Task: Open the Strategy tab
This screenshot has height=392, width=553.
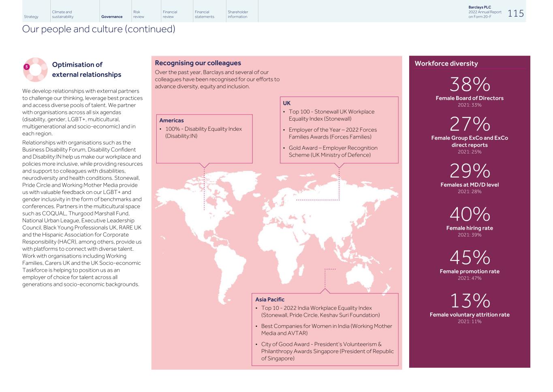Action: click(x=31, y=17)
